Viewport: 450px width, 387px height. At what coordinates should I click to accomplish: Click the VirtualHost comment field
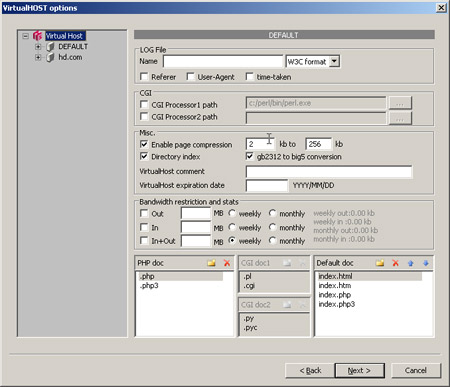[x=329, y=172]
